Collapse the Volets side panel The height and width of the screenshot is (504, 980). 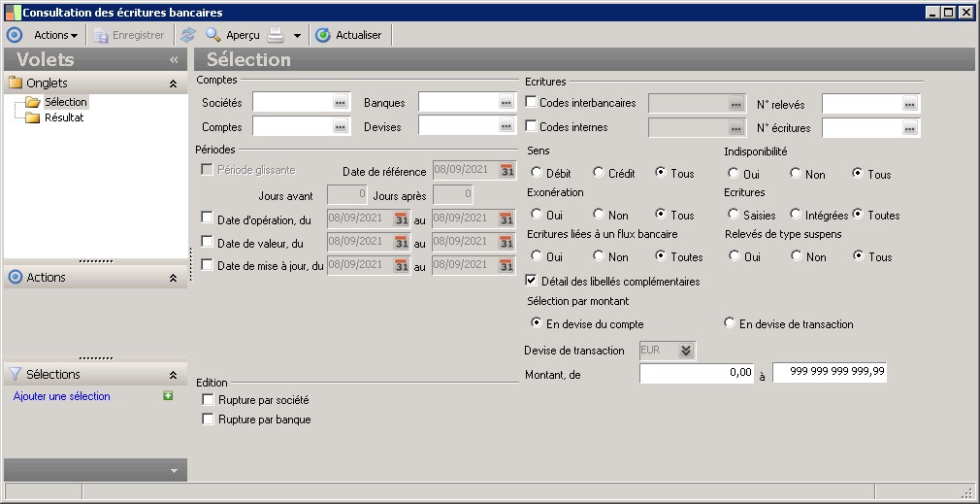click(x=174, y=59)
